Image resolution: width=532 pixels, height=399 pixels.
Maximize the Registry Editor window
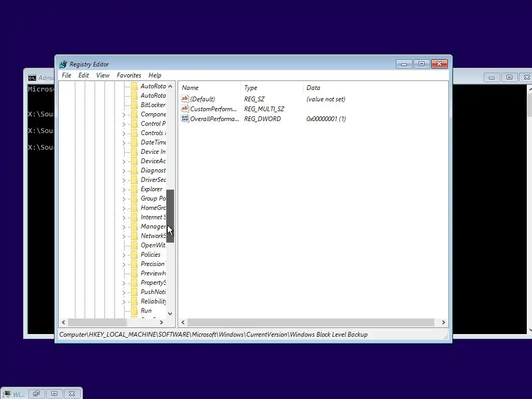pos(421,64)
